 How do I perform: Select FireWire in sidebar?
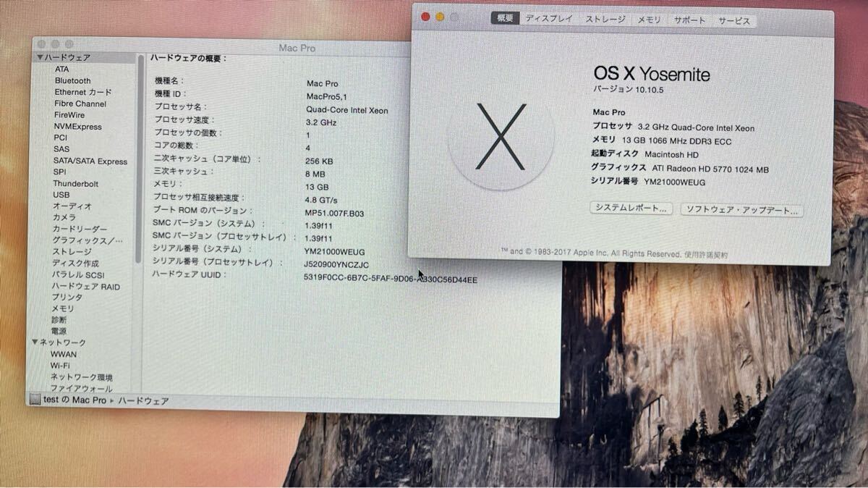click(69, 115)
